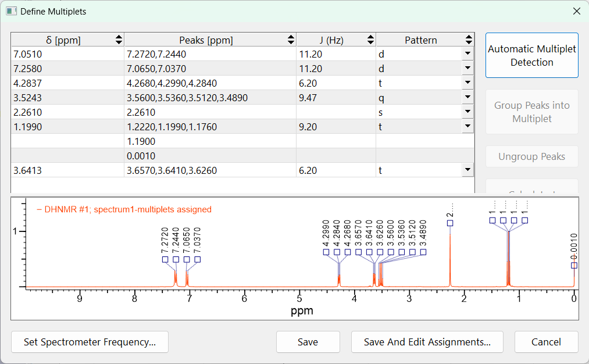Sort by the Pattern column arrows
Image resolution: width=589 pixels, height=364 pixels.
469,40
